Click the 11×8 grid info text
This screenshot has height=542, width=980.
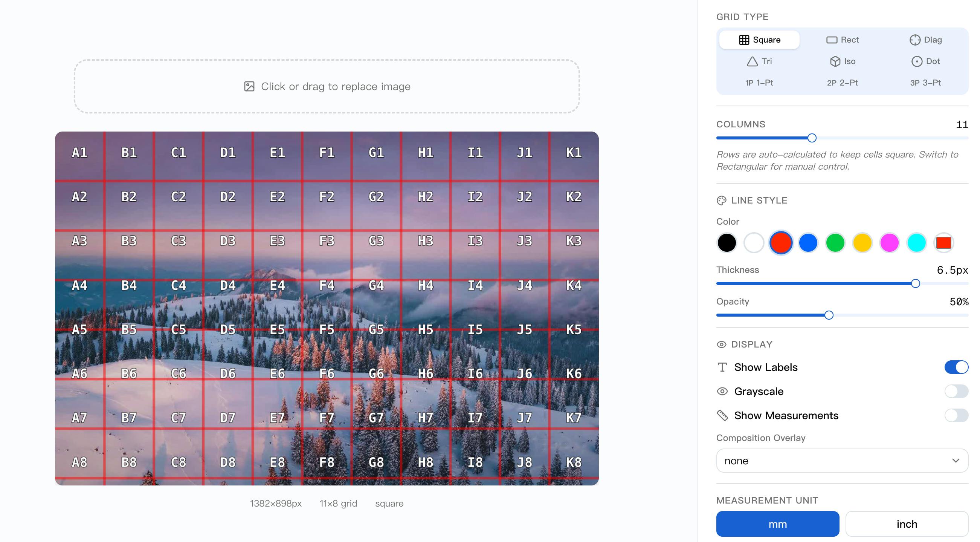(x=338, y=504)
